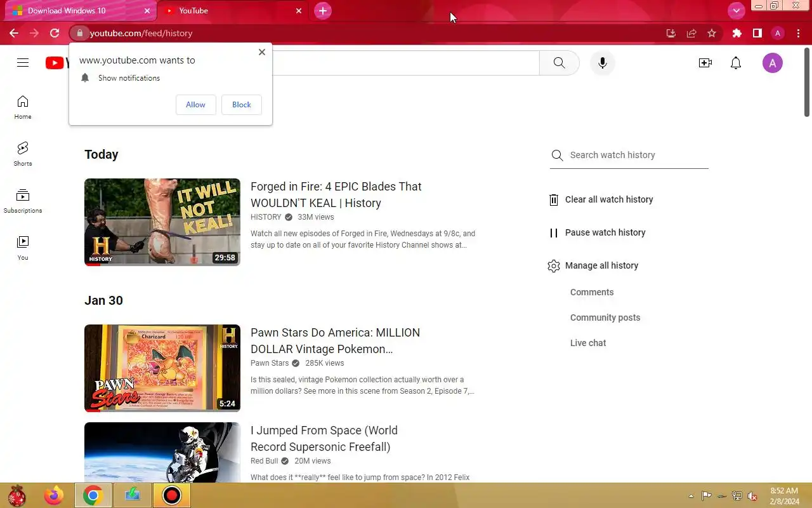Click the muted volume tray icon
This screenshot has height=508, width=812.
[752, 496]
